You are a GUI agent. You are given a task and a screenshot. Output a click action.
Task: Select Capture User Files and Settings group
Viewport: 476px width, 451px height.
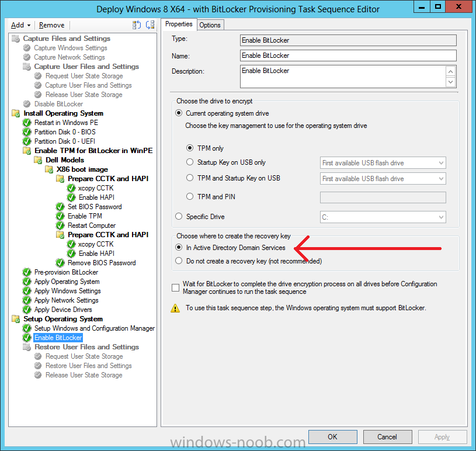point(86,67)
